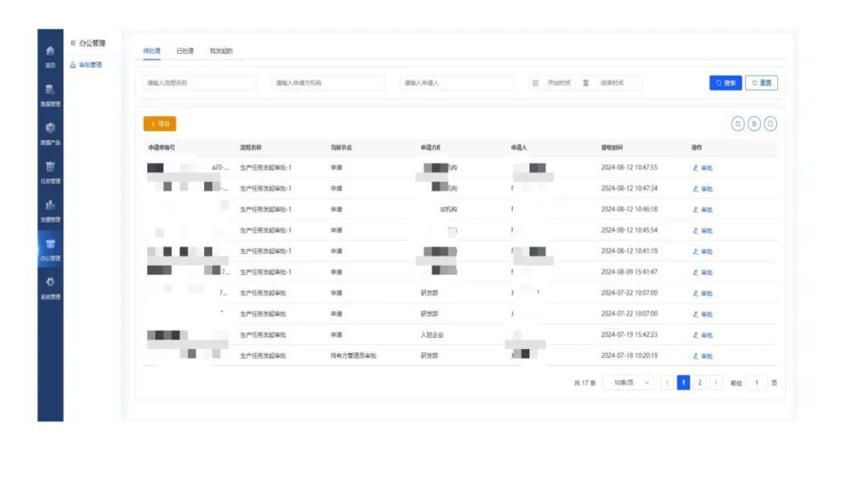Viewport: 868px width, 489px height.
Task: Click the 接收时间 column header
Action: (612, 148)
